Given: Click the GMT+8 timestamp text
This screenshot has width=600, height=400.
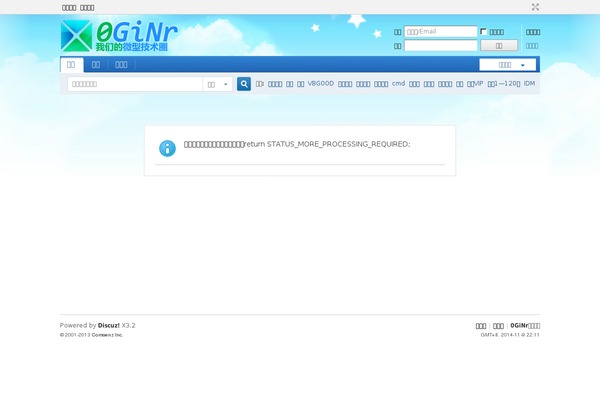Looking at the screenshot, I should pyautogui.click(x=510, y=335).
